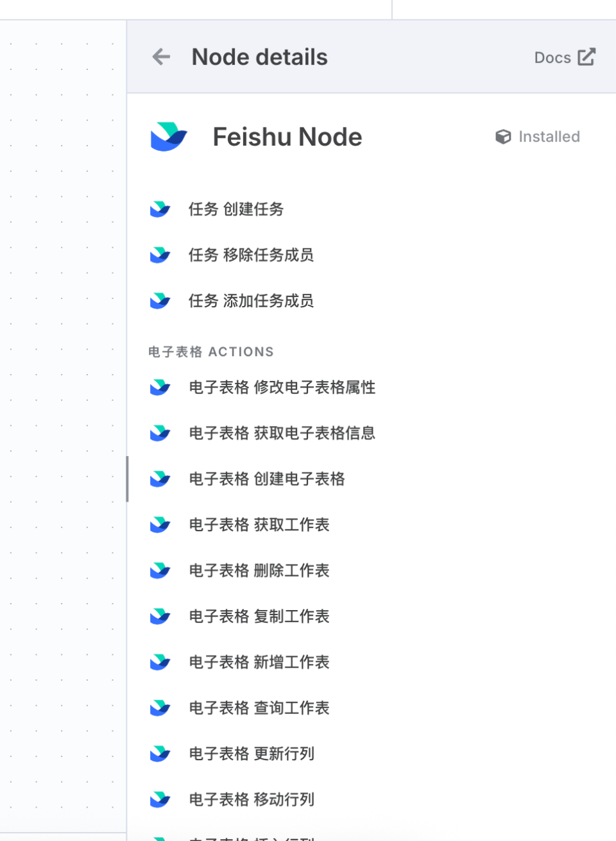
Task: Click the package icon beside Installed
Action: tap(502, 136)
